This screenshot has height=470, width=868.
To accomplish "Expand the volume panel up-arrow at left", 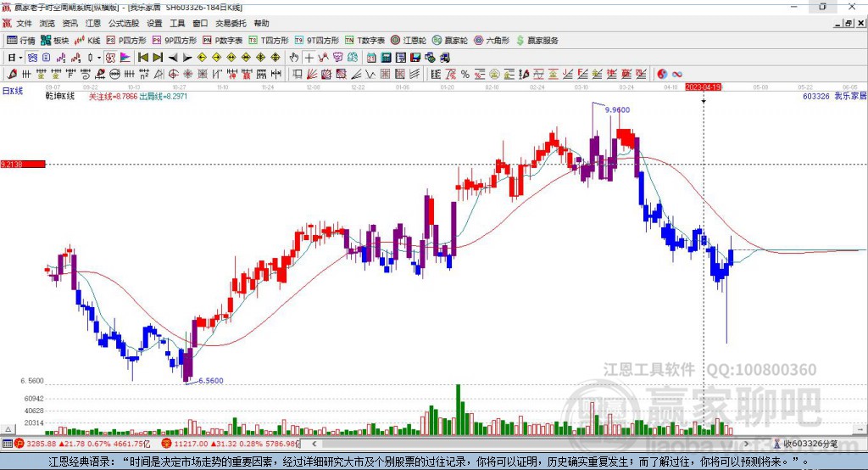I will click(8, 429).
